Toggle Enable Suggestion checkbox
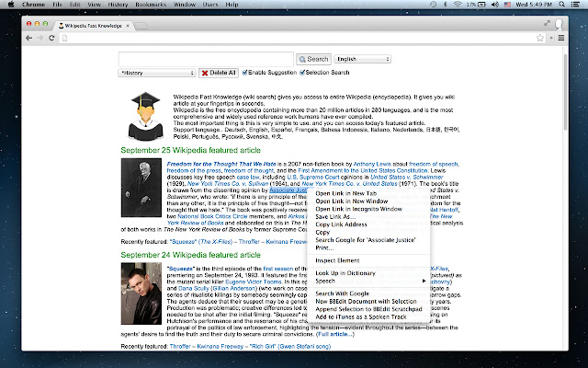 pyautogui.click(x=245, y=73)
